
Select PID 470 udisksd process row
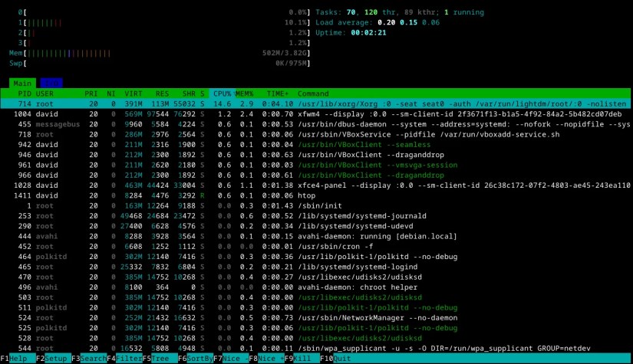[x=315, y=277]
